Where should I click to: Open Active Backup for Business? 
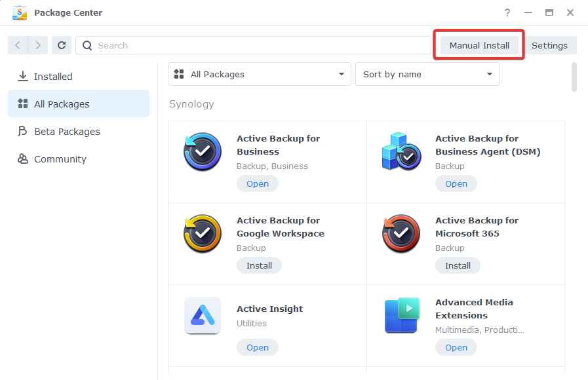[258, 183]
